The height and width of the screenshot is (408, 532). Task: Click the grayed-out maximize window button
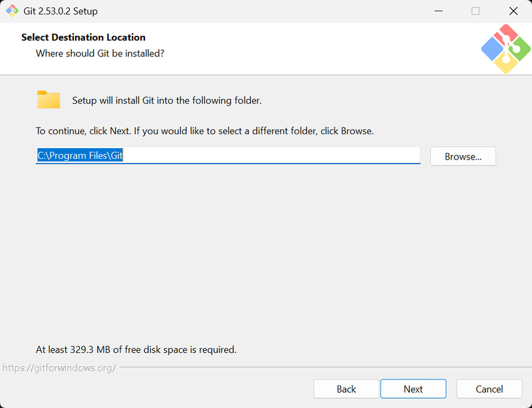point(475,11)
